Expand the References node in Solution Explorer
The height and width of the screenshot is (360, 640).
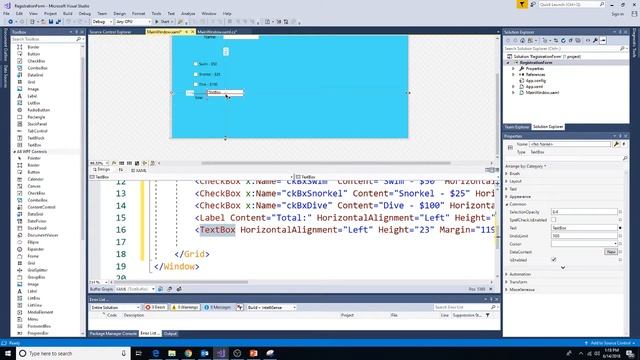tap(513, 75)
